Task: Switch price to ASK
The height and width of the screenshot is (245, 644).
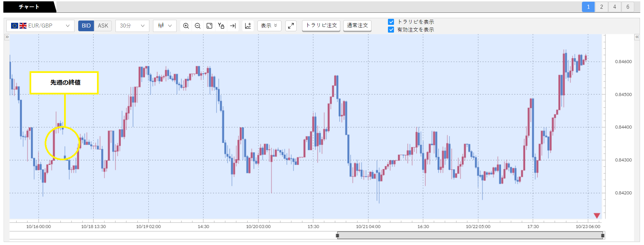Action: (x=103, y=26)
